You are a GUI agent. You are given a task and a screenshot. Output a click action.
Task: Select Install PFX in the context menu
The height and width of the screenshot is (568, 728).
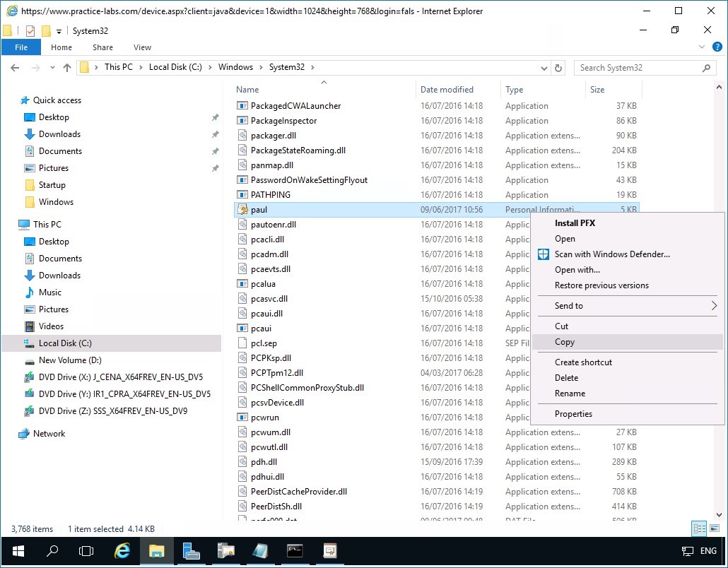(575, 223)
